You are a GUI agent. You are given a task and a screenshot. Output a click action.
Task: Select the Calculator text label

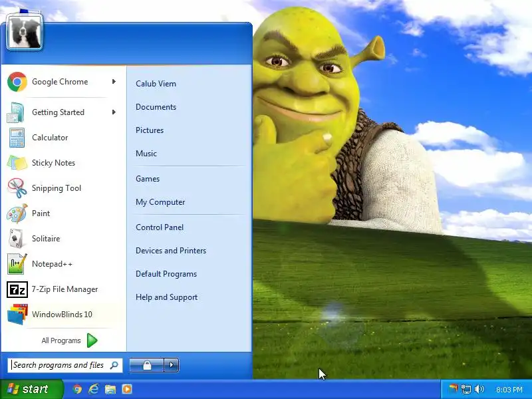click(50, 138)
